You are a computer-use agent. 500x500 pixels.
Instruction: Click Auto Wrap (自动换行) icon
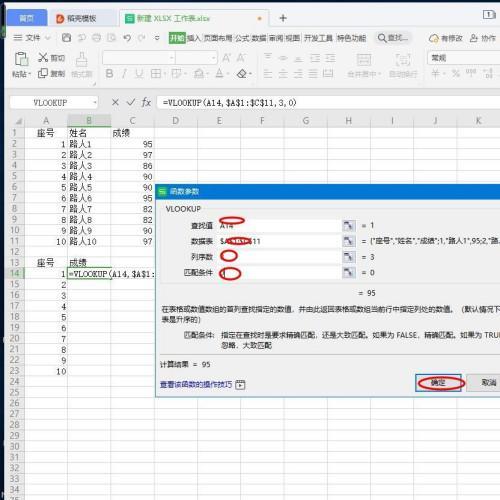click(403, 60)
